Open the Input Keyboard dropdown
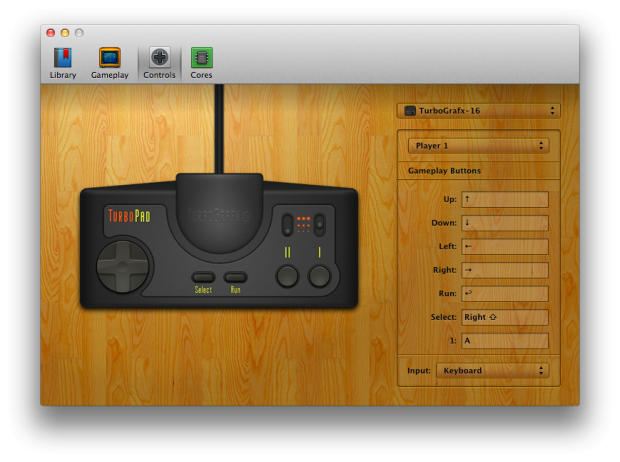Image resolution: width=620 pixels, height=462 pixels. tap(492, 371)
